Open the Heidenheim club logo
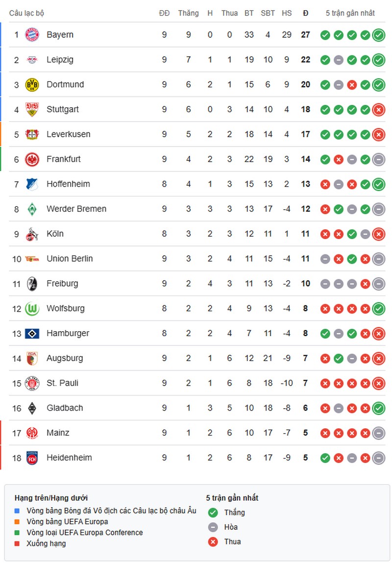This screenshot has height=563, width=392. click(31, 457)
